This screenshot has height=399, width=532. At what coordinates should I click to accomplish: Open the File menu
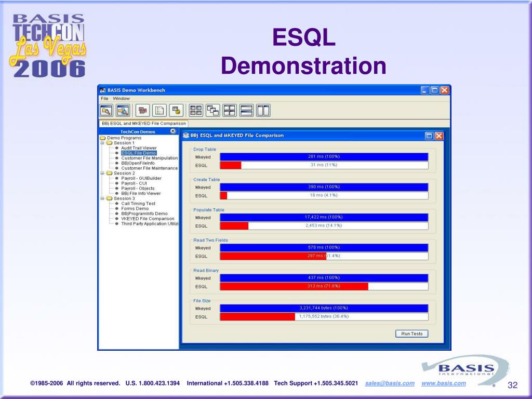point(104,98)
